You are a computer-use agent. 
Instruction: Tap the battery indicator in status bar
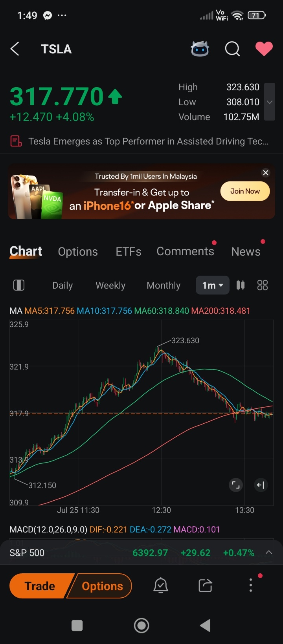(x=257, y=15)
